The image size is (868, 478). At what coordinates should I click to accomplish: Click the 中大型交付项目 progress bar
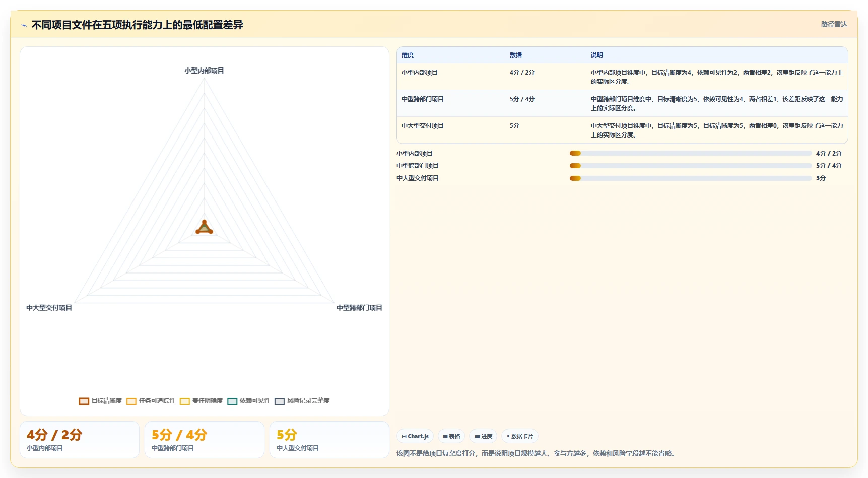click(691, 178)
